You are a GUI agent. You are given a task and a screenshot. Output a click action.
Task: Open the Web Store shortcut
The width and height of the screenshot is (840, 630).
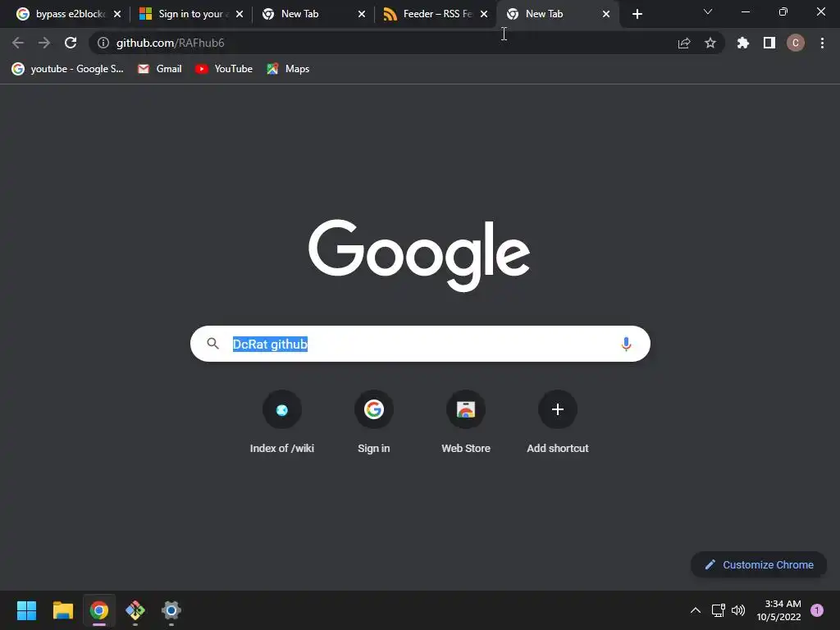pyautogui.click(x=466, y=422)
